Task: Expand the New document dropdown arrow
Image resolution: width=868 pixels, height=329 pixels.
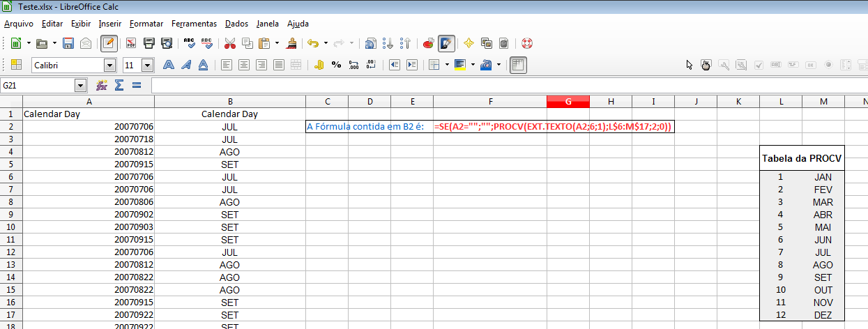Action: click(x=29, y=43)
